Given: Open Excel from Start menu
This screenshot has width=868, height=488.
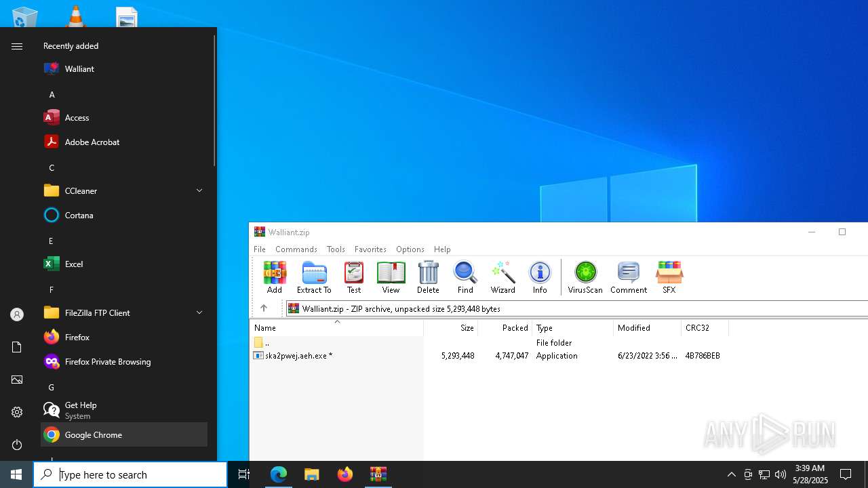Looking at the screenshot, I should [x=124, y=264].
